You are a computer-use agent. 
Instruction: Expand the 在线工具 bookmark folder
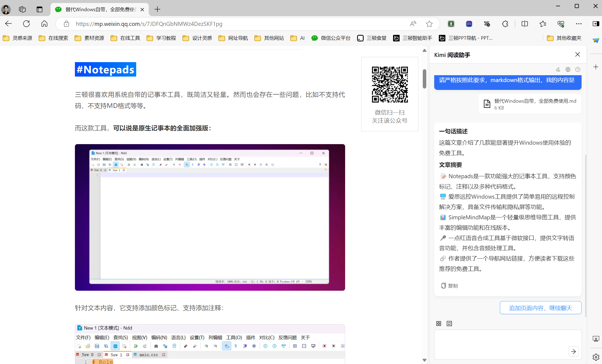click(x=125, y=38)
